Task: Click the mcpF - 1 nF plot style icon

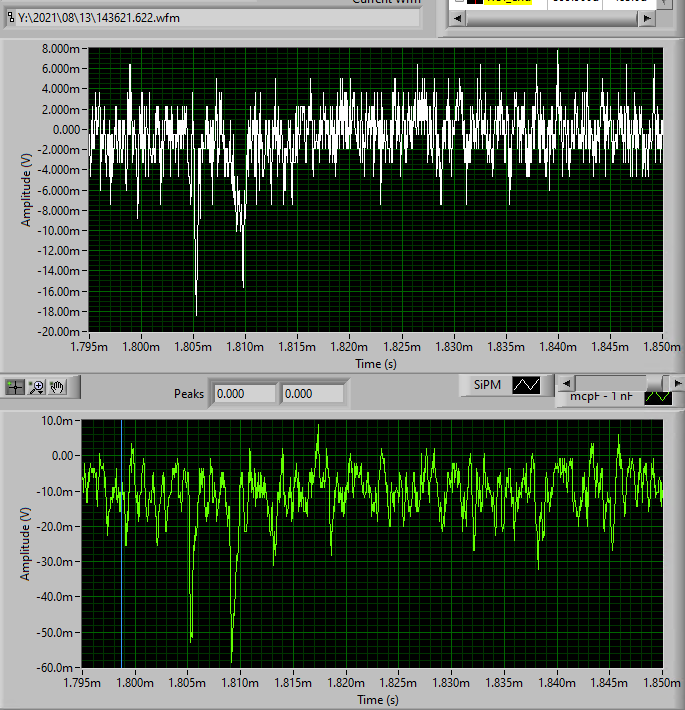Action: coord(658,397)
